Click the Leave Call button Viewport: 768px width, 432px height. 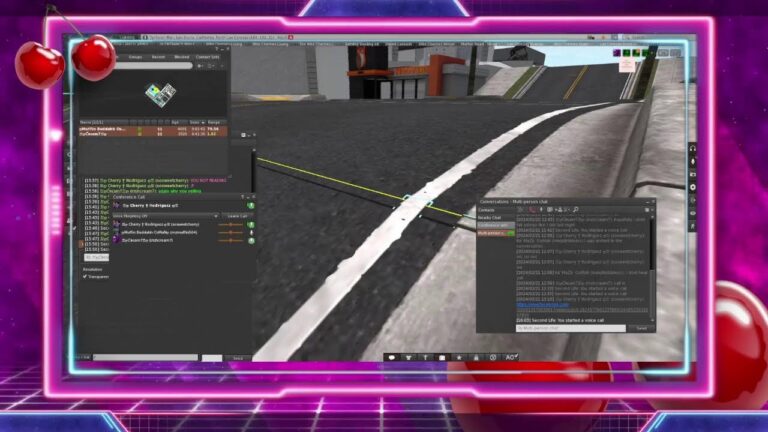pyautogui.click(x=237, y=216)
